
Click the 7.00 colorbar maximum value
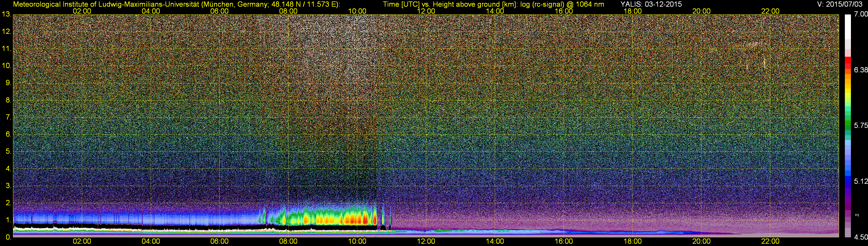[860, 14]
